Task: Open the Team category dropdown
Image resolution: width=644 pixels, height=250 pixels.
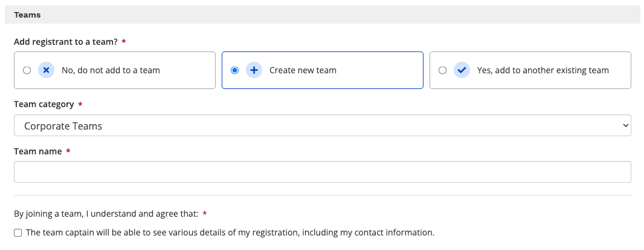Action: [322, 126]
